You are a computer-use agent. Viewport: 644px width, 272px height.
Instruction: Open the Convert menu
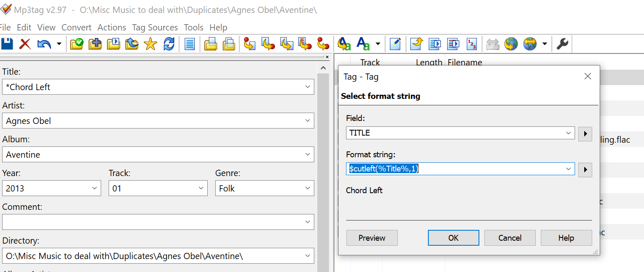click(x=76, y=28)
